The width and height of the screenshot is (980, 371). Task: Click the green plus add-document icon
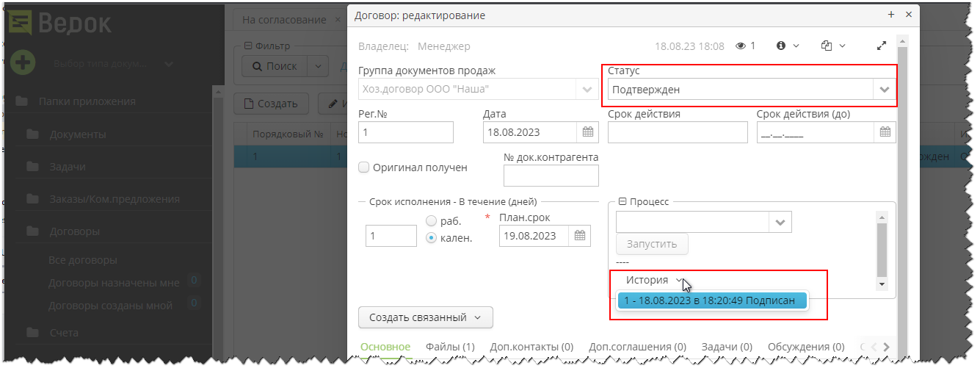23,62
